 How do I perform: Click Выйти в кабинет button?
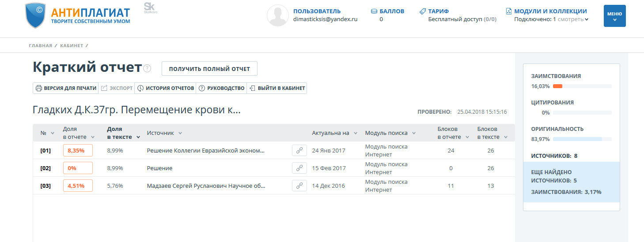[x=277, y=88]
